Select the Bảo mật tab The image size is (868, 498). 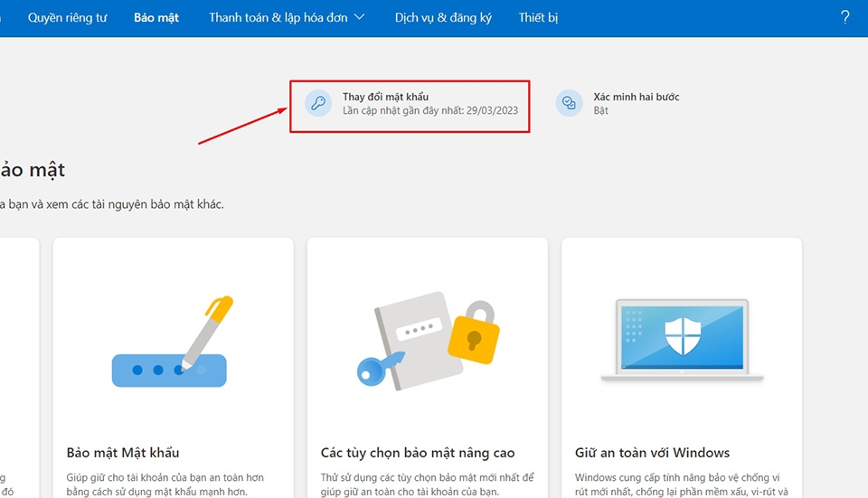(x=156, y=18)
